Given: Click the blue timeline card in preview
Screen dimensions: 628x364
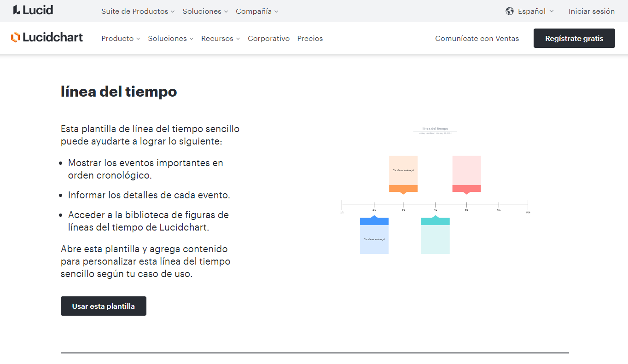Looking at the screenshot, I should pyautogui.click(x=374, y=235).
